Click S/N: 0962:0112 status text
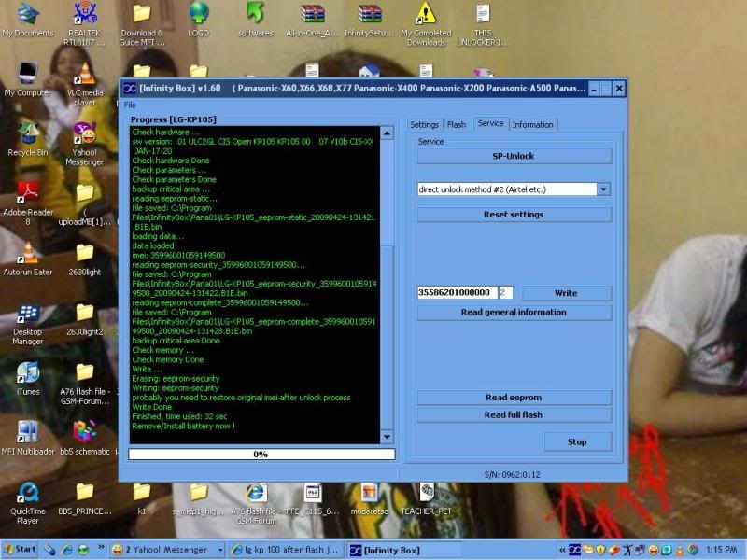The width and height of the screenshot is (747, 560). (513, 475)
